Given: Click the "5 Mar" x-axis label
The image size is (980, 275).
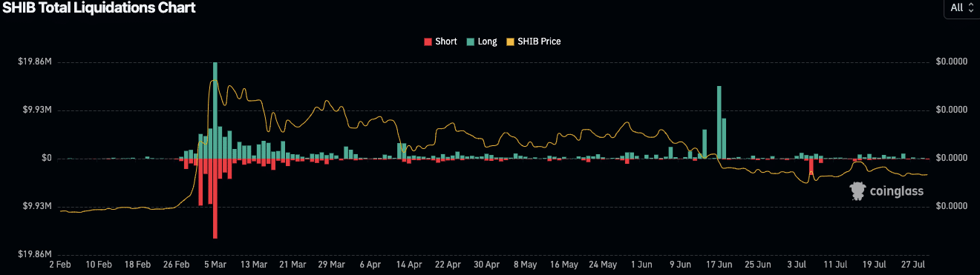Looking at the screenshot, I should (x=215, y=264).
